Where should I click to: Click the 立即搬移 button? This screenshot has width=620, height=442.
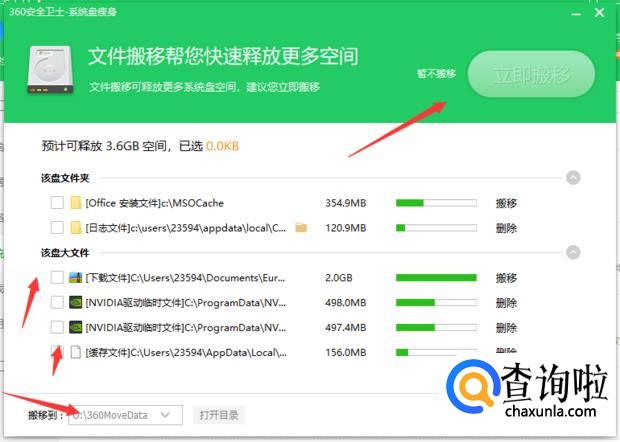531,74
